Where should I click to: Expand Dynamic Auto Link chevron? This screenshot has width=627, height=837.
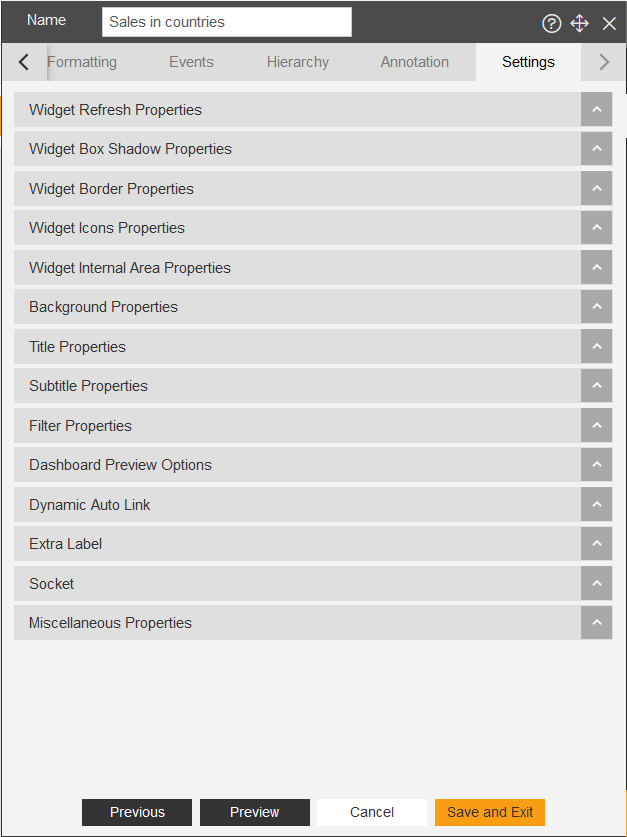597,504
